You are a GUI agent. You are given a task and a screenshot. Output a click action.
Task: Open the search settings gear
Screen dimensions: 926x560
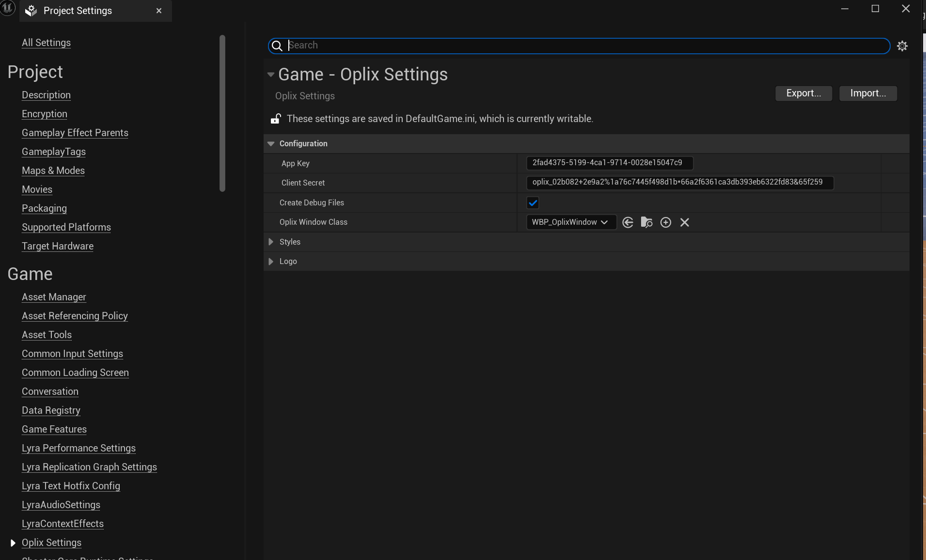tap(902, 46)
